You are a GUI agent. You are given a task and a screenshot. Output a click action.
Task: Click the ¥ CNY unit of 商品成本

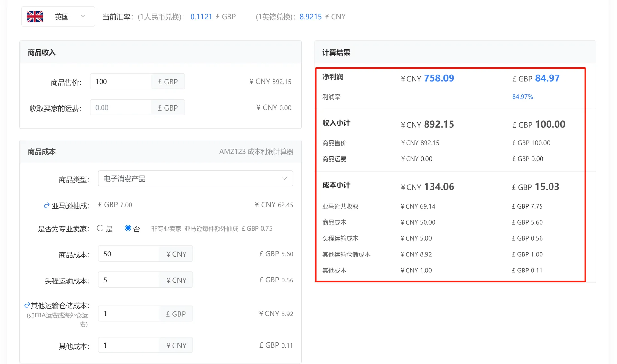pyautogui.click(x=176, y=254)
